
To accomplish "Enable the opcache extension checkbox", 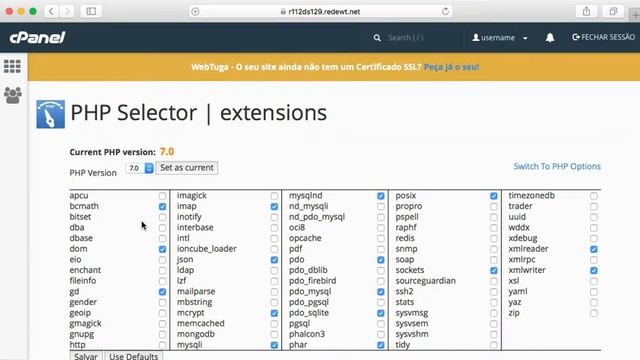I will coord(381,238).
